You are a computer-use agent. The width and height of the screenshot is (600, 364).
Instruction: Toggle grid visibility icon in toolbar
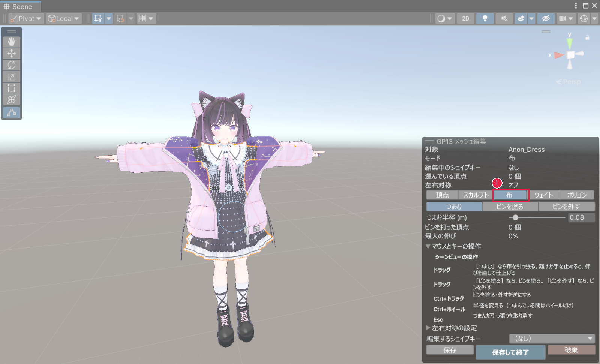98,18
